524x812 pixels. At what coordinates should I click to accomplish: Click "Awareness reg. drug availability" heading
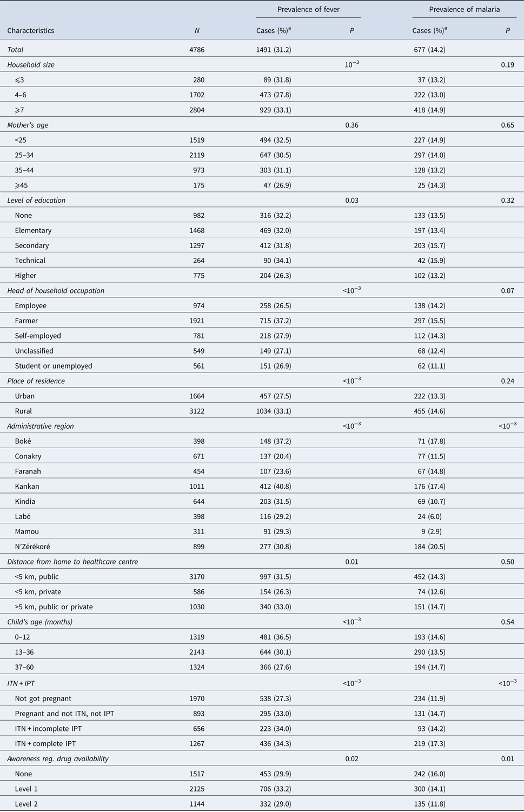(x=58, y=758)
